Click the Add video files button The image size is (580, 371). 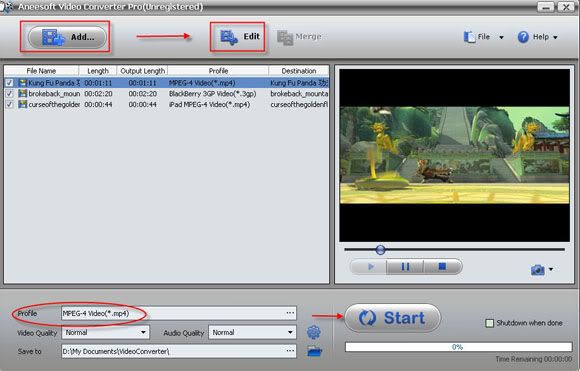click(x=67, y=37)
